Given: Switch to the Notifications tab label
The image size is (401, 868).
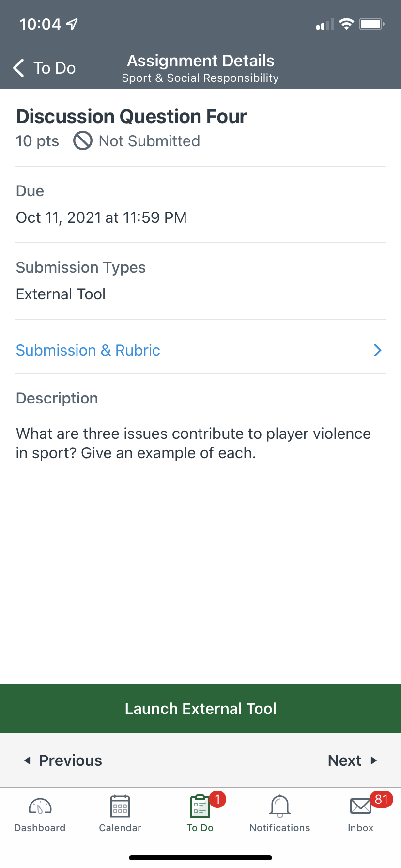Looking at the screenshot, I should coord(280,828).
